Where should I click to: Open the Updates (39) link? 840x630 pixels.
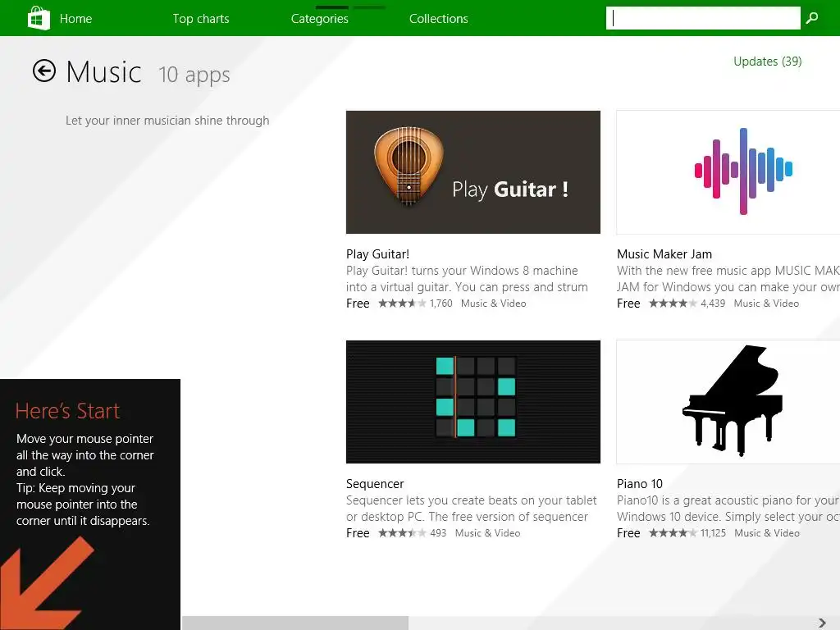[x=768, y=62]
